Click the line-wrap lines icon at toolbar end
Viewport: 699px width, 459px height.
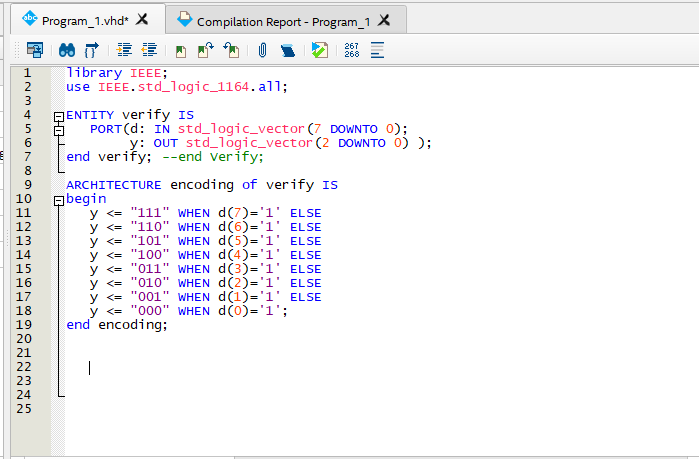click(377, 50)
